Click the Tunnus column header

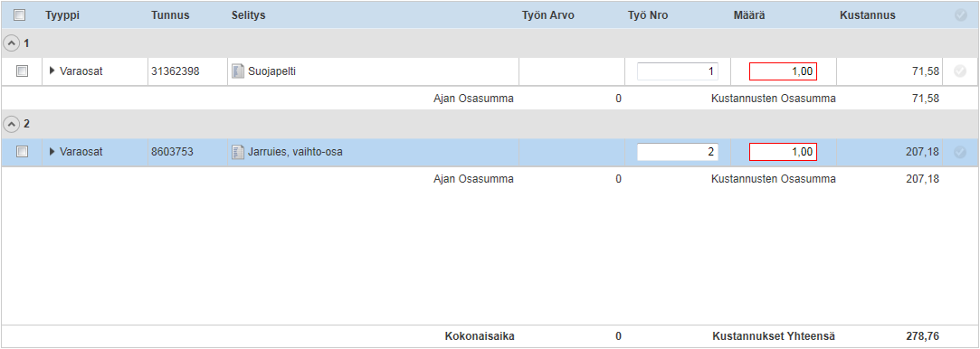point(170,15)
